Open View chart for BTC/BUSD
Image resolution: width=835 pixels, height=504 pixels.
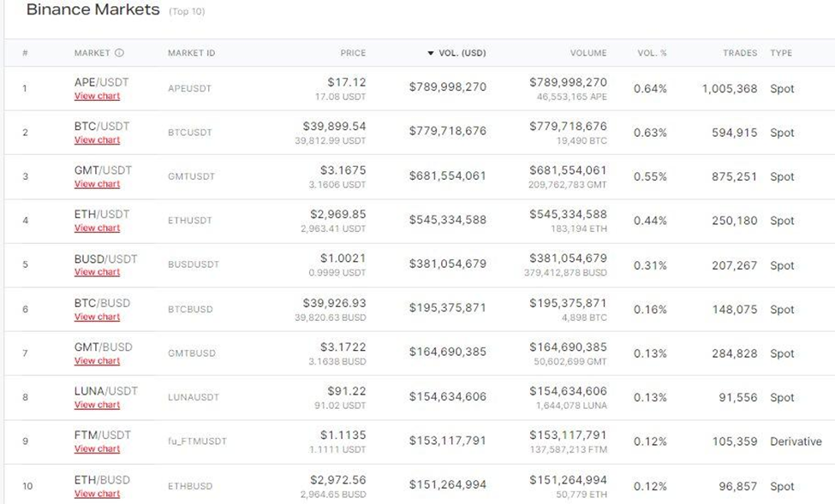pos(97,317)
